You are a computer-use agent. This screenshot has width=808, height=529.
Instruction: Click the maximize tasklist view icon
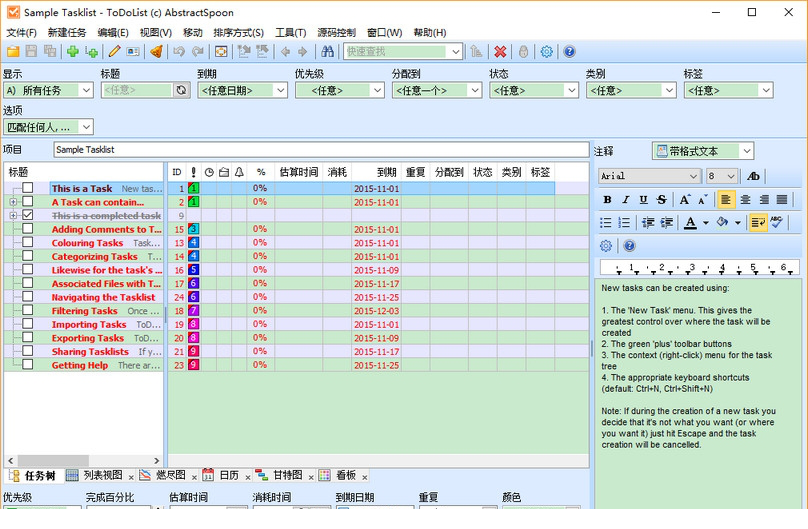click(x=221, y=52)
